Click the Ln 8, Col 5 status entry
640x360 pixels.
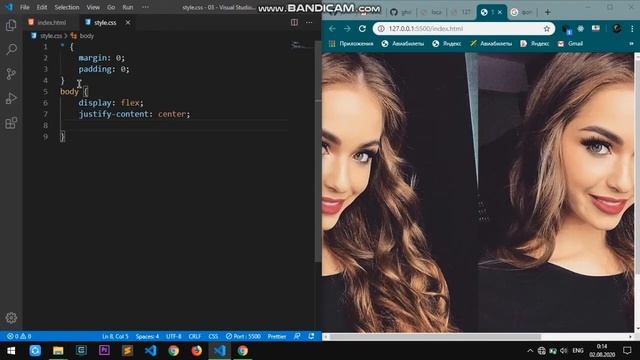(x=115, y=336)
